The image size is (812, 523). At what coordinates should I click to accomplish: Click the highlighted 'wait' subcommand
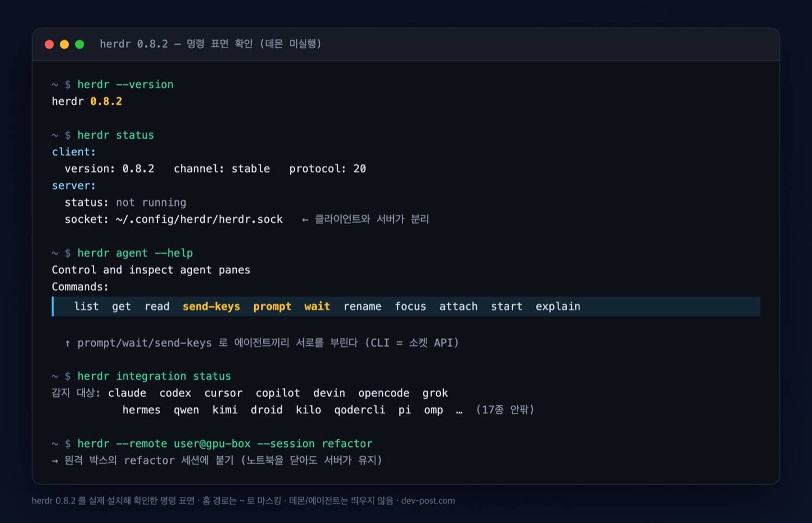point(317,306)
